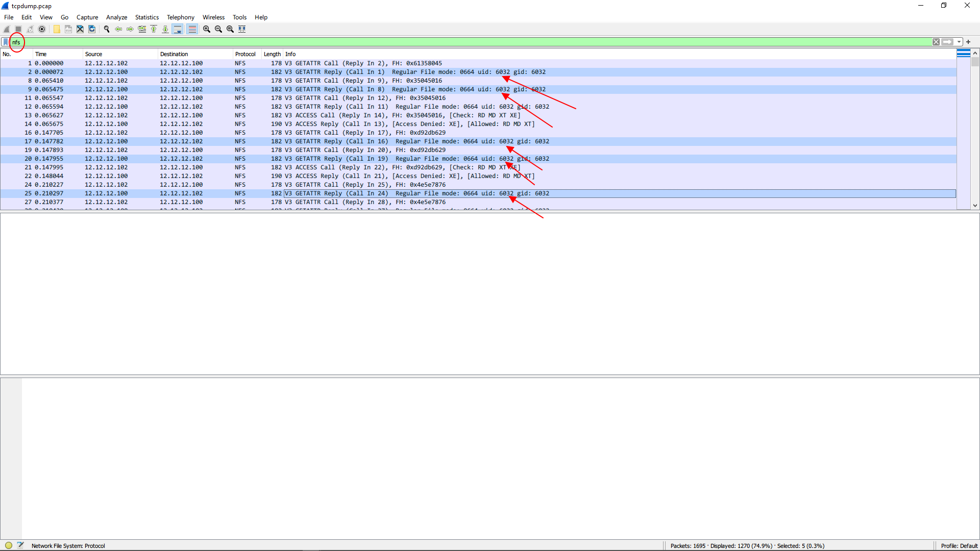Select packet 13 ACCESS Call row
Image resolution: width=980 pixels, height=551 pixels.
(x=478, y=115)
